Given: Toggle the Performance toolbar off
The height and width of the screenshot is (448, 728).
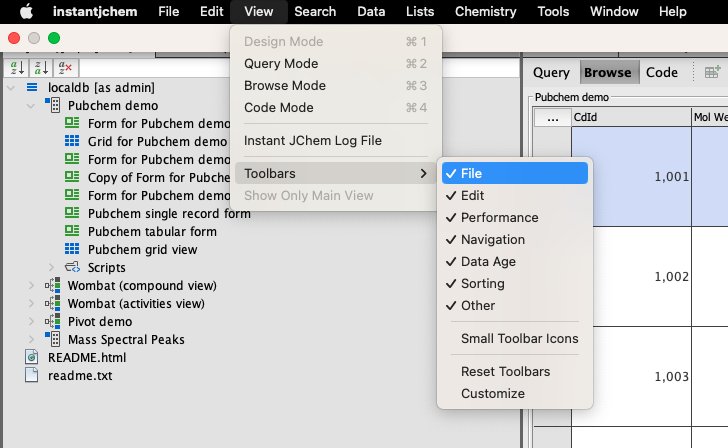Looking at the screenshot, I should 499,218.
